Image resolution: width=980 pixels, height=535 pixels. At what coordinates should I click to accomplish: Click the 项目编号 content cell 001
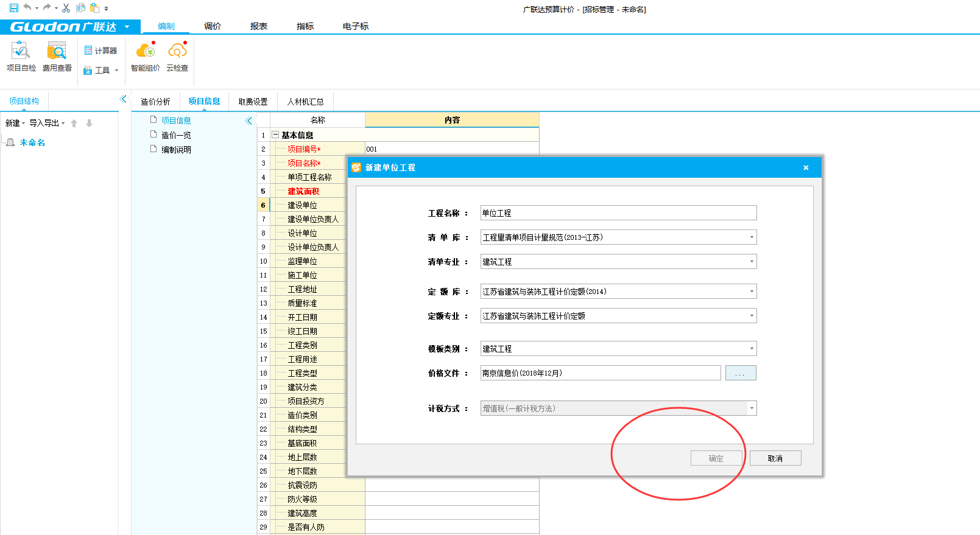click(452, 149)
